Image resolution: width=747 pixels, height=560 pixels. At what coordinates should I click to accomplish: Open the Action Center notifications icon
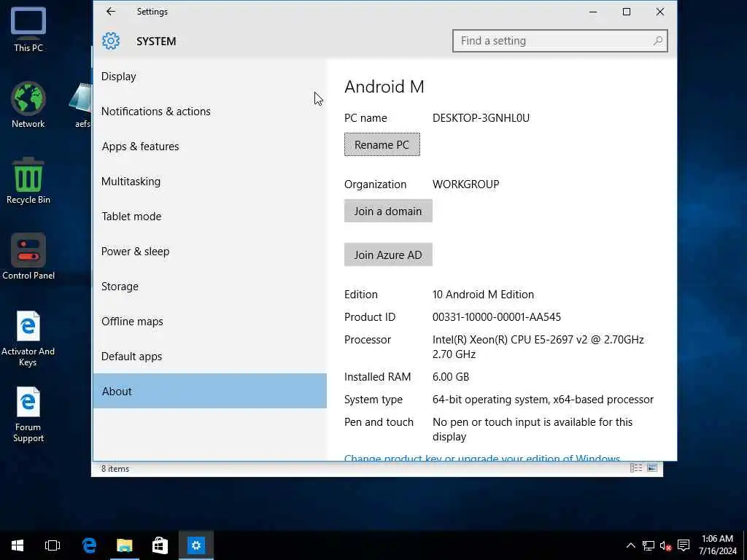684,545
